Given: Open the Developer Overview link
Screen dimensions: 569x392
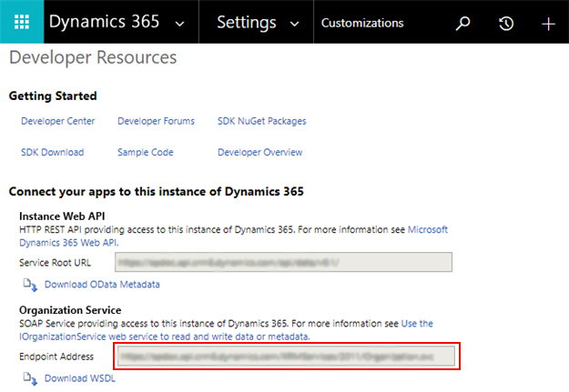Looking at the screenshot, I should tap(259, 152).
